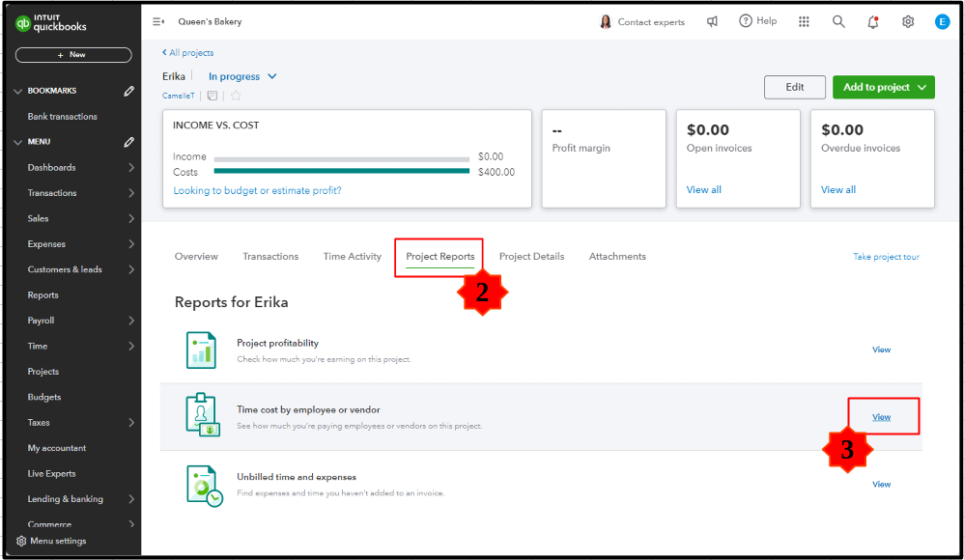Screen dimensions: 964x560
Task: Click the Project profitability report icon
Action: coord(201,350)
